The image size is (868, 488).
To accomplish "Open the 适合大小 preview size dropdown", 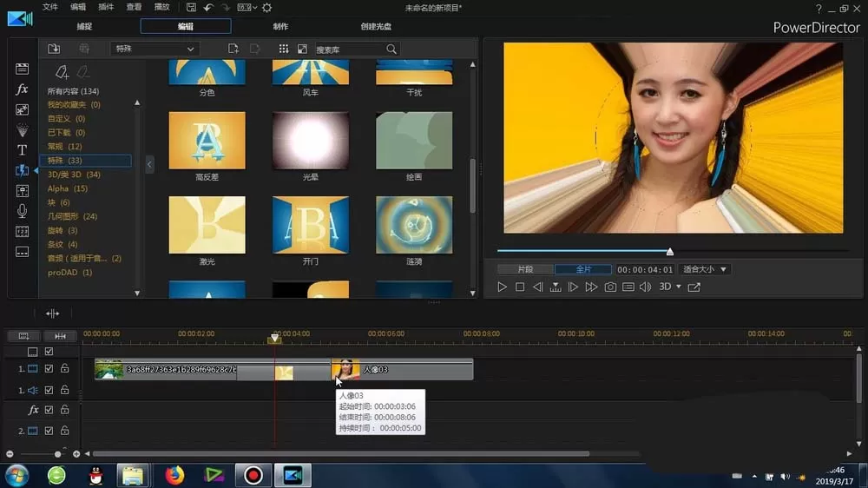I will pyautogui.click(x=704, y=269).
